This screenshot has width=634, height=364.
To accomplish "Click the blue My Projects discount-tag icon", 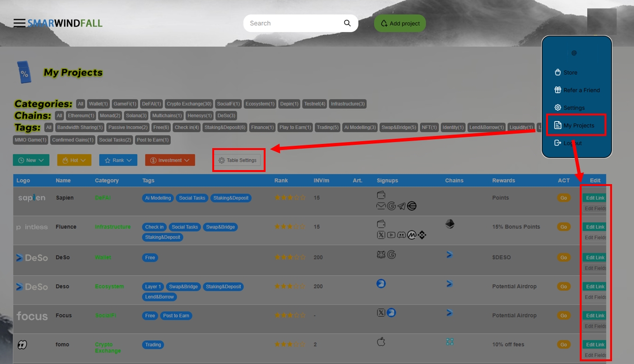I will tap(24, 72).
